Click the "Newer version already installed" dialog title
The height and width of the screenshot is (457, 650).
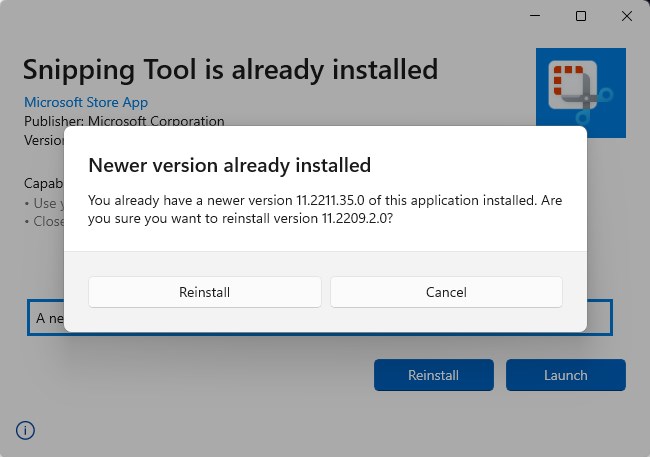point(229,165)
